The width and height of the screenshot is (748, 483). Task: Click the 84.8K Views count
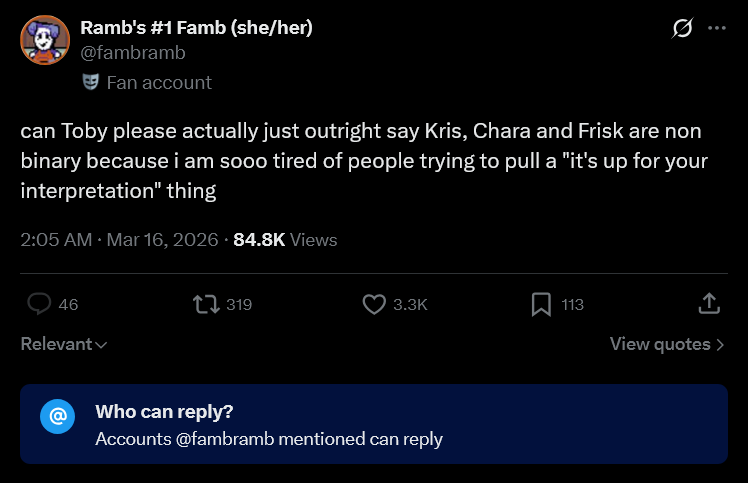[x=285, y=240]
